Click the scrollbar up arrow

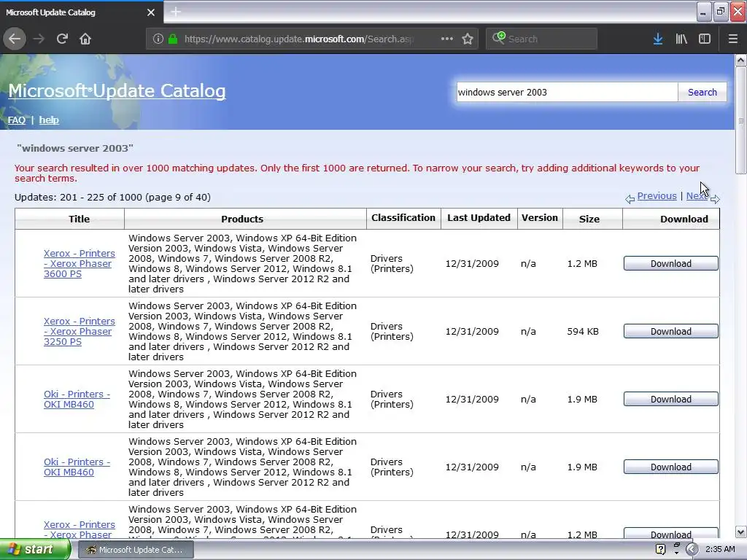click(x=740, y=60)
